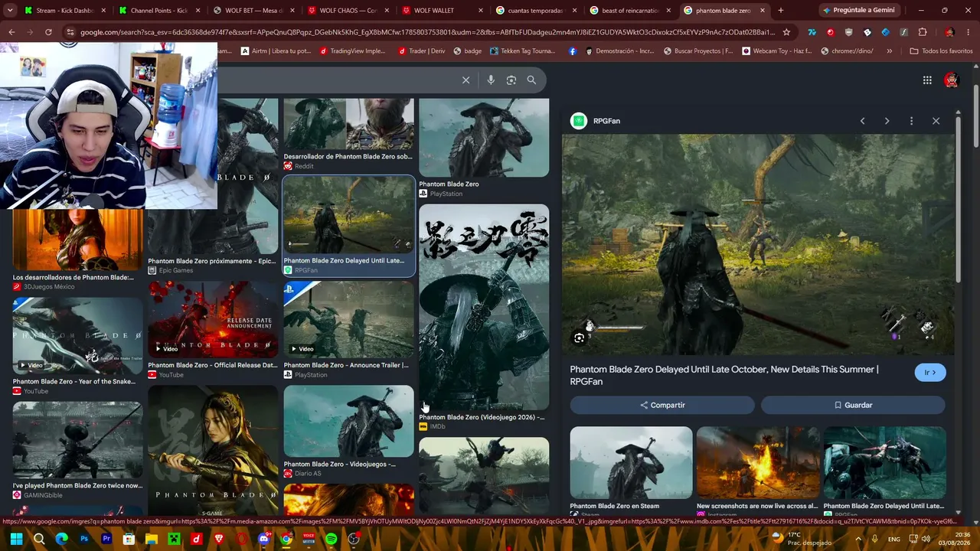980x551 pixels.
Task: Open the tab search dropdown
Action: tap(10, 11)
